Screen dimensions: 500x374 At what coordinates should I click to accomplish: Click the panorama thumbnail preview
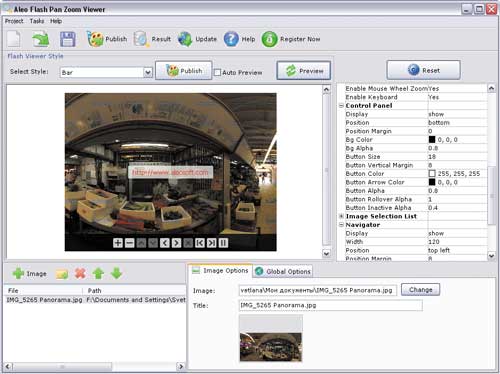[271, 338]
